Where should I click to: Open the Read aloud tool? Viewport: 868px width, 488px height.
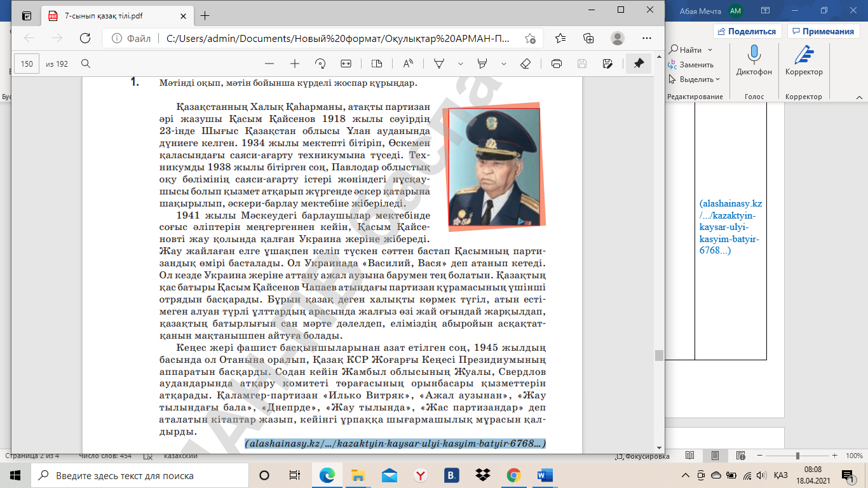pos(408,64)
